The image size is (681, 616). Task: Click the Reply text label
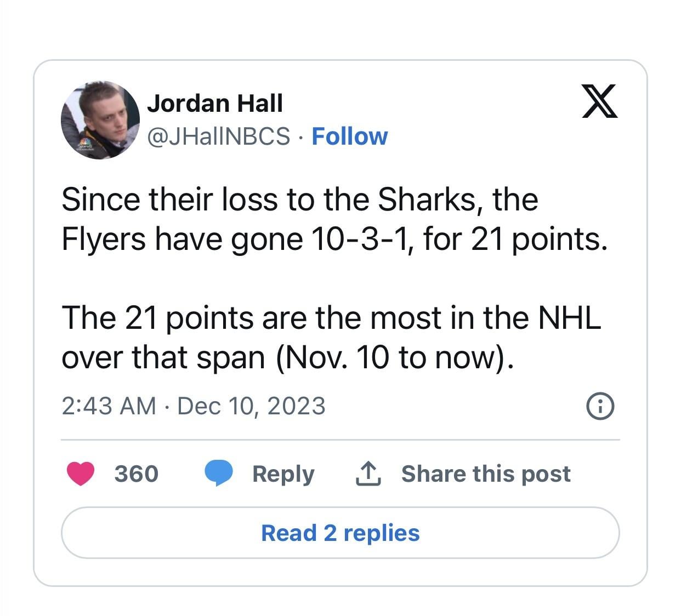[283, 474]
